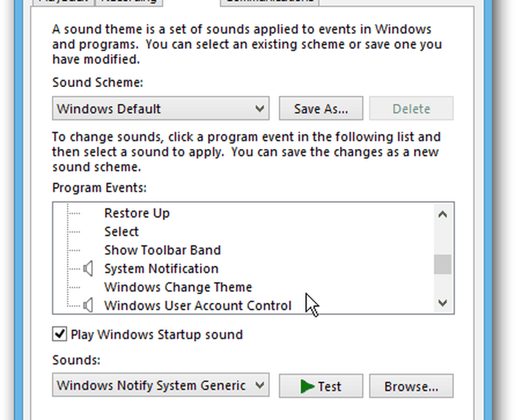The width and height of the screenshot is (515, 420).
Task: Click the Delete scheme button
Action: click(411, 109)
